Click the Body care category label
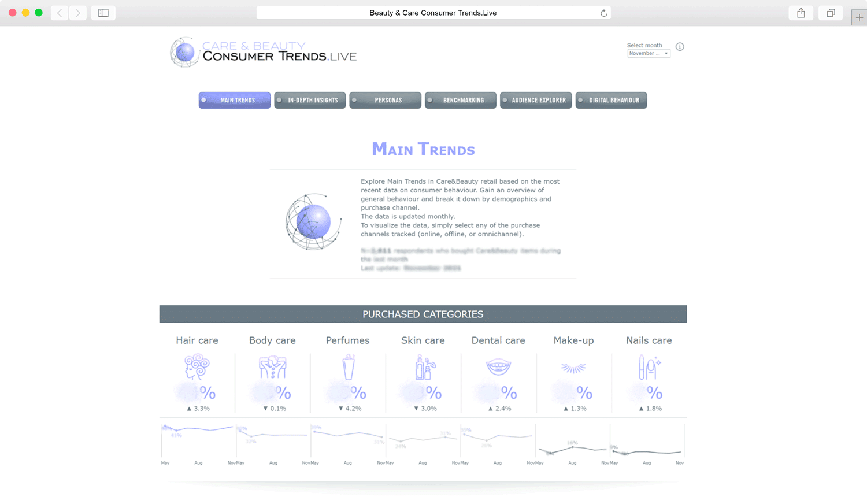Image resolution: width=867 pixels, height=504 pixels. tap(272, 340)
